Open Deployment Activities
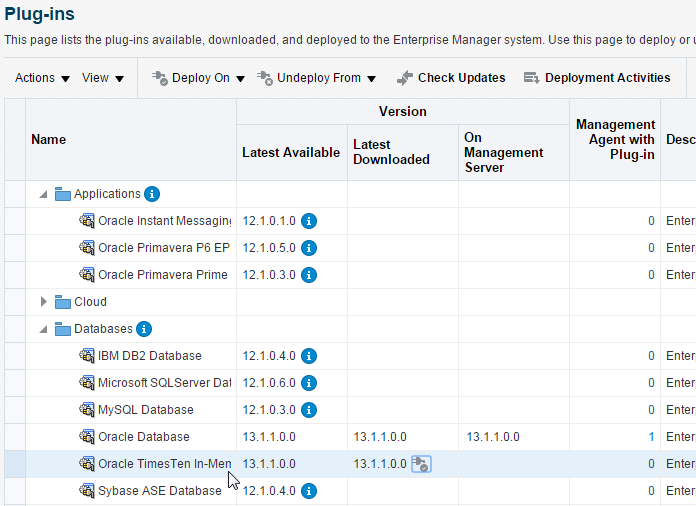 597,78
